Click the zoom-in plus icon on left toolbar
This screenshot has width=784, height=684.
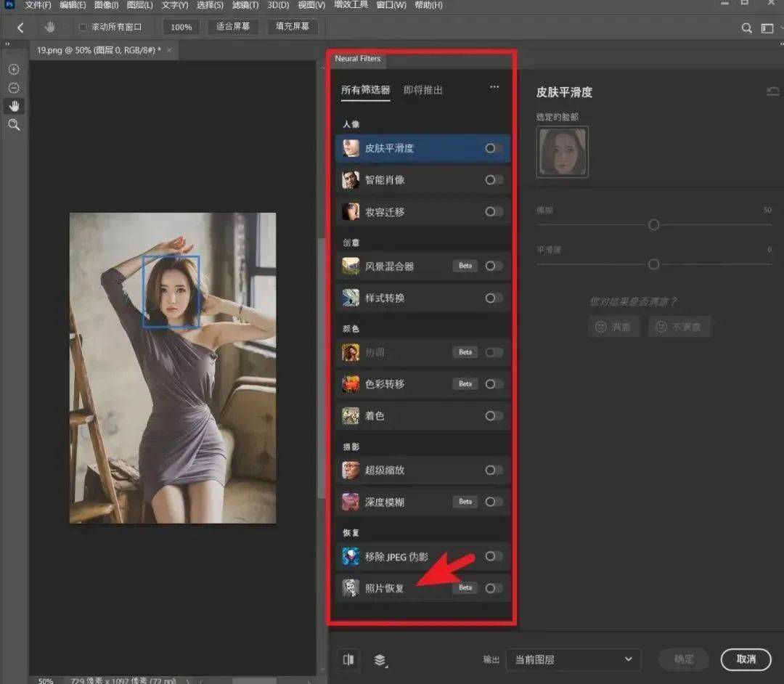(14, 69)
